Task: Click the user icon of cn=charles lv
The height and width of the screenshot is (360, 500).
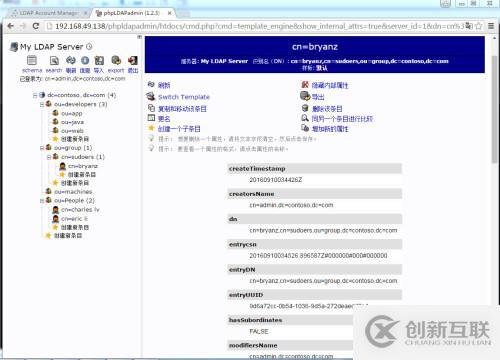Action: 56,210
